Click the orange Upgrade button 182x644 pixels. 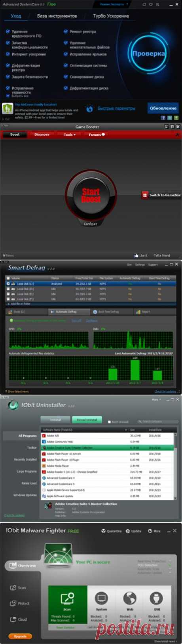[x=20, y=636]
